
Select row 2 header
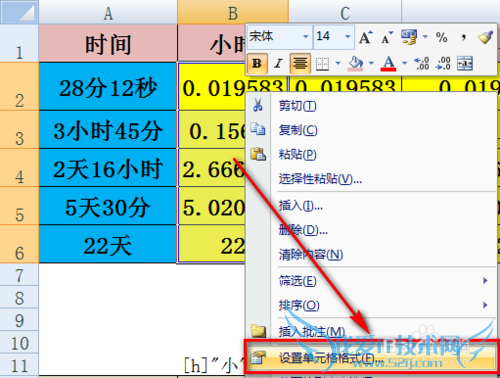[19, 86]
